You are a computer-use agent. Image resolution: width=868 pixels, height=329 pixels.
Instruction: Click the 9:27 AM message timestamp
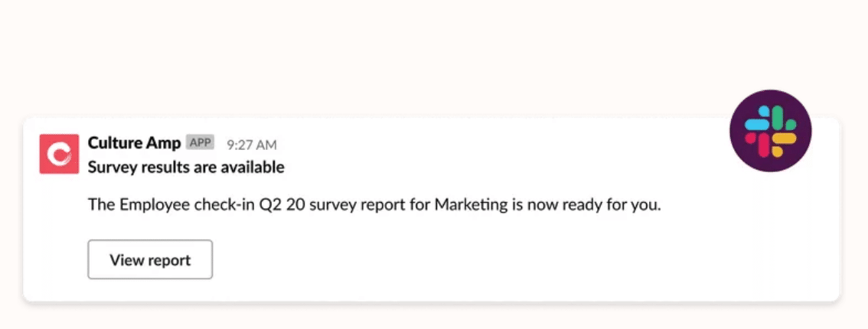tap(251, 145)
